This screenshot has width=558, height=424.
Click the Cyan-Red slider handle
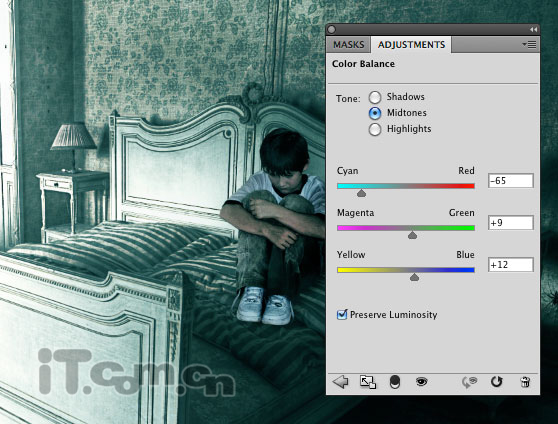click(x=362, y=193)
